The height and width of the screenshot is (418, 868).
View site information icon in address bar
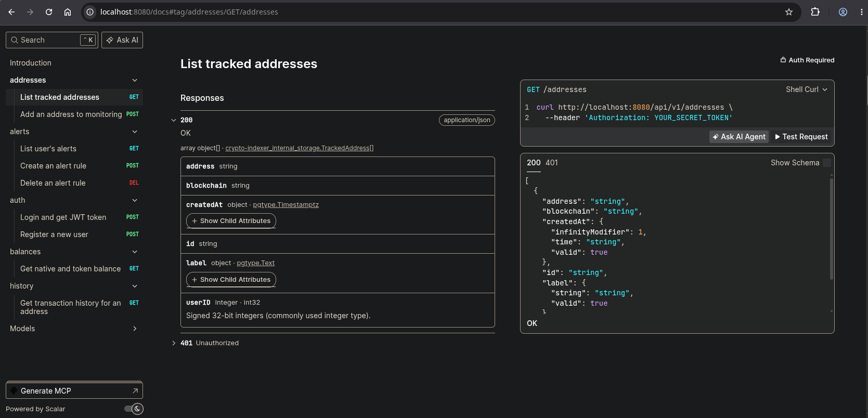90,12
